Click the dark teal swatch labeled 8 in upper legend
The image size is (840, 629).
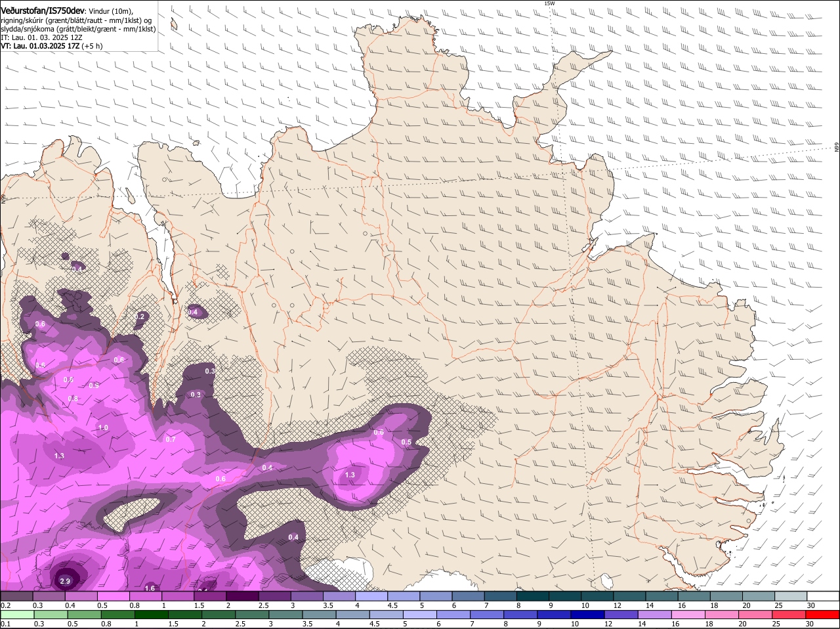pyautogui.click(x=532, y=596)
